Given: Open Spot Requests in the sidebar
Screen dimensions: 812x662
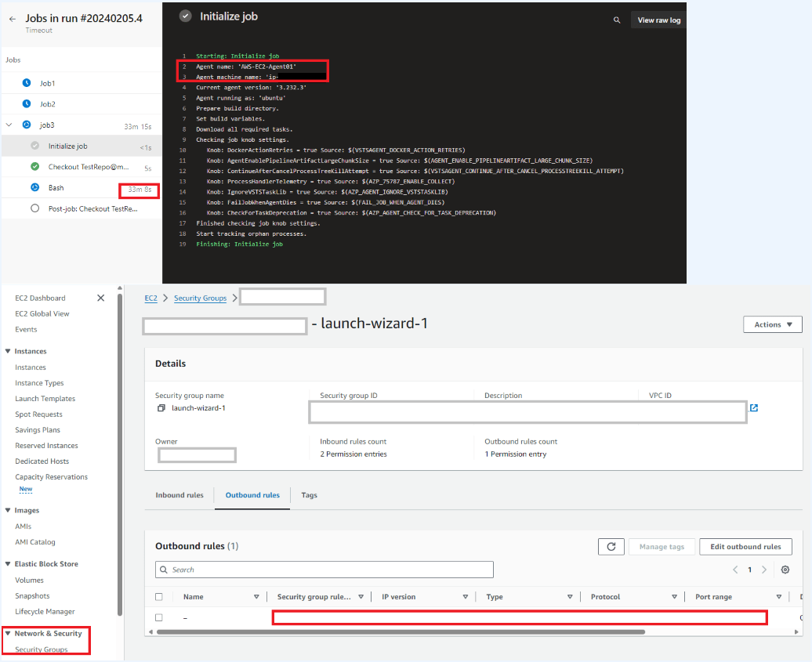Looking at the screenshot, I should [38, 414].
